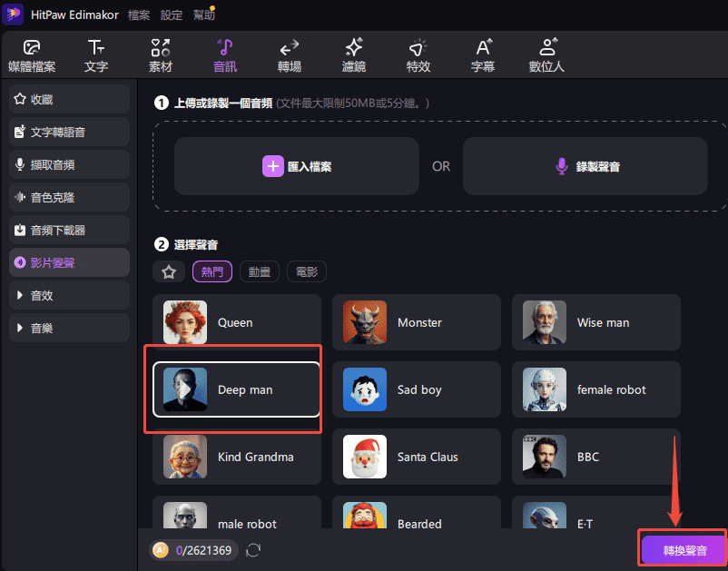Image resolution: width=728 pixels, height=571 pixels.
Task: Open the 字幕 subtitles tool
Action: coord(483,55)
